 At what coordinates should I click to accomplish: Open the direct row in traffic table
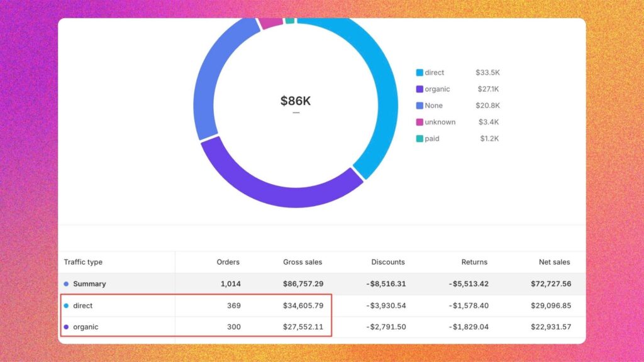82,306
